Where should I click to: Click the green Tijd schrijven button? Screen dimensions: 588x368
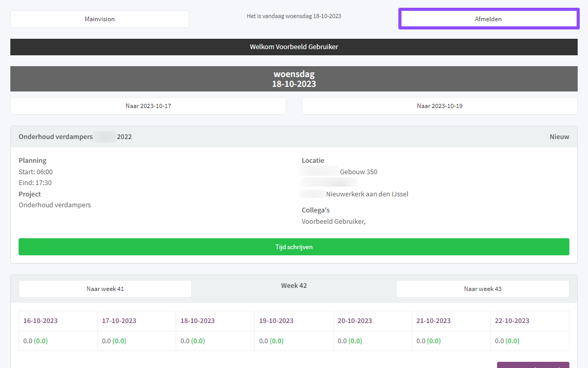click(x=294, y=247)
